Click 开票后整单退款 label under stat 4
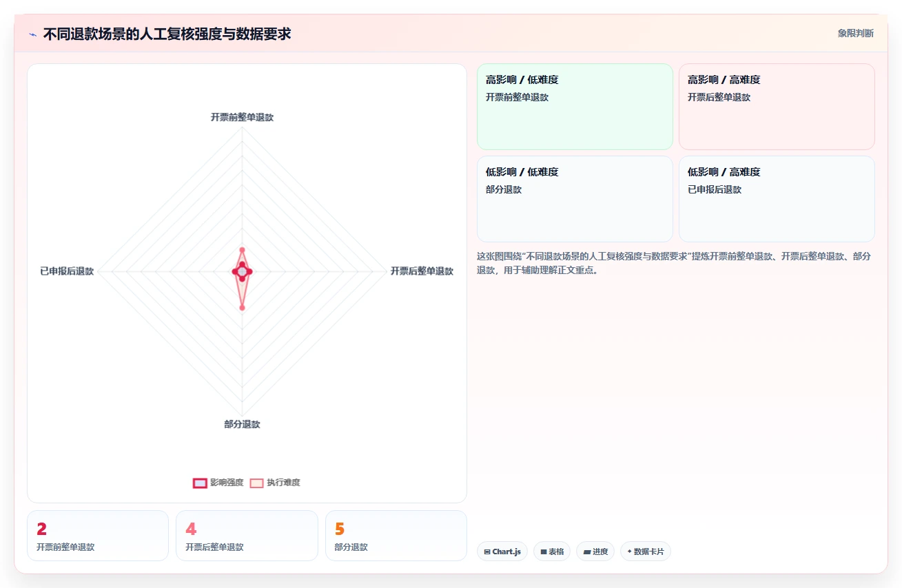Viewport: 902px width, 588px height. tap(214, 547)
